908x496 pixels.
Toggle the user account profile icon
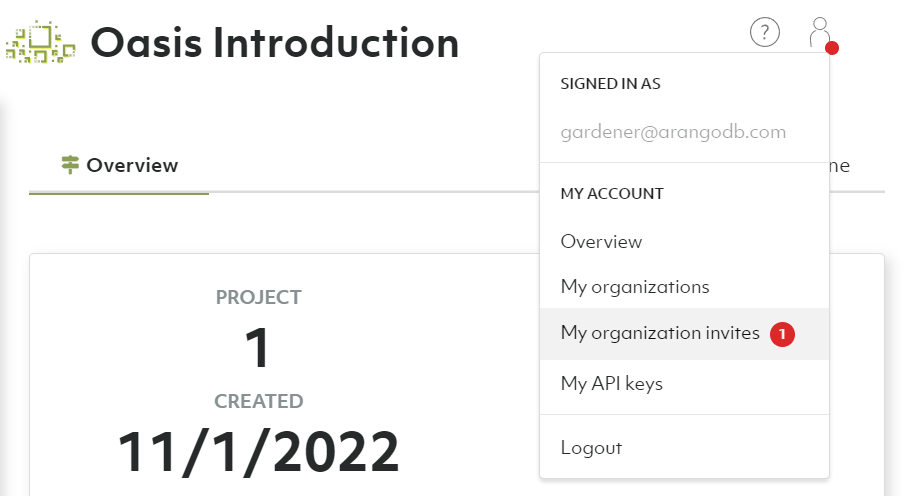point(820,33)
